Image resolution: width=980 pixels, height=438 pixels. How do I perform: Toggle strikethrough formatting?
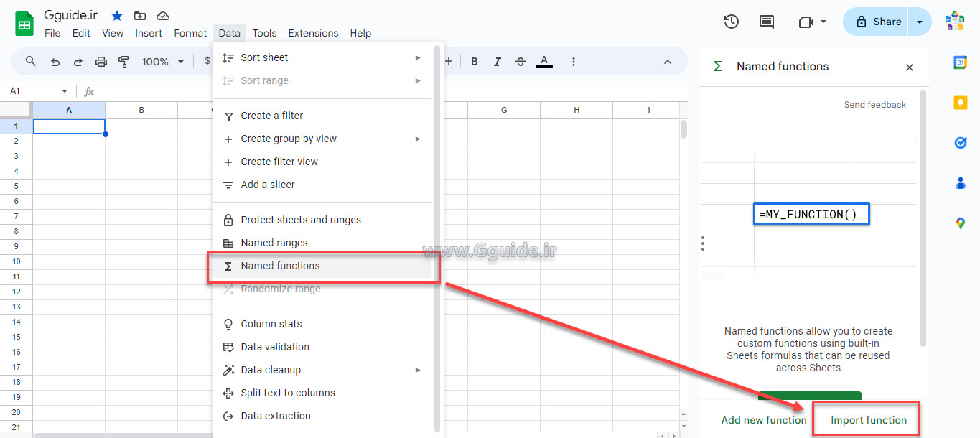[x=521, y=62]
